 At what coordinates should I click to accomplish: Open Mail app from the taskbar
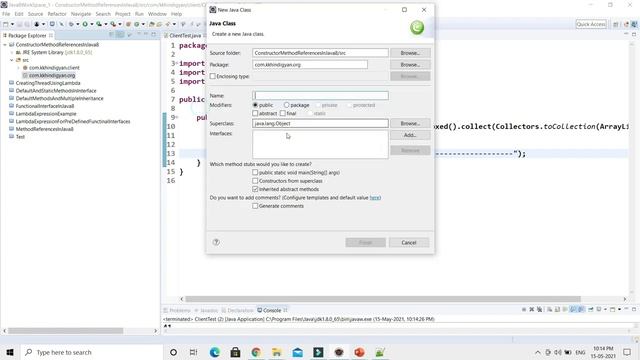pos(298,352)
